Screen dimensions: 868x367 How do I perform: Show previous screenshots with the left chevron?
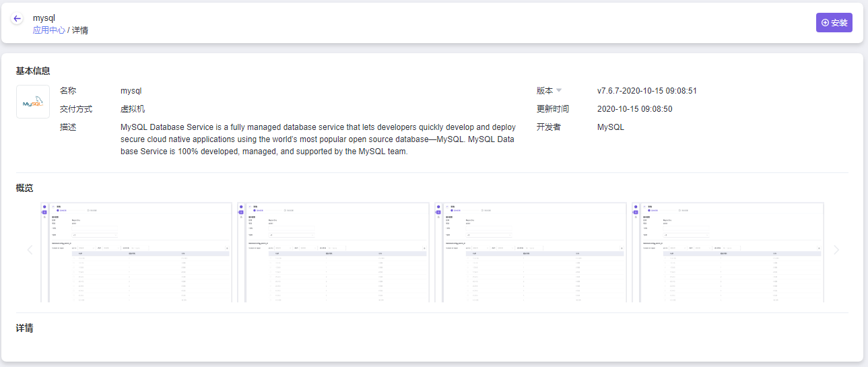[x=30, y=251]
